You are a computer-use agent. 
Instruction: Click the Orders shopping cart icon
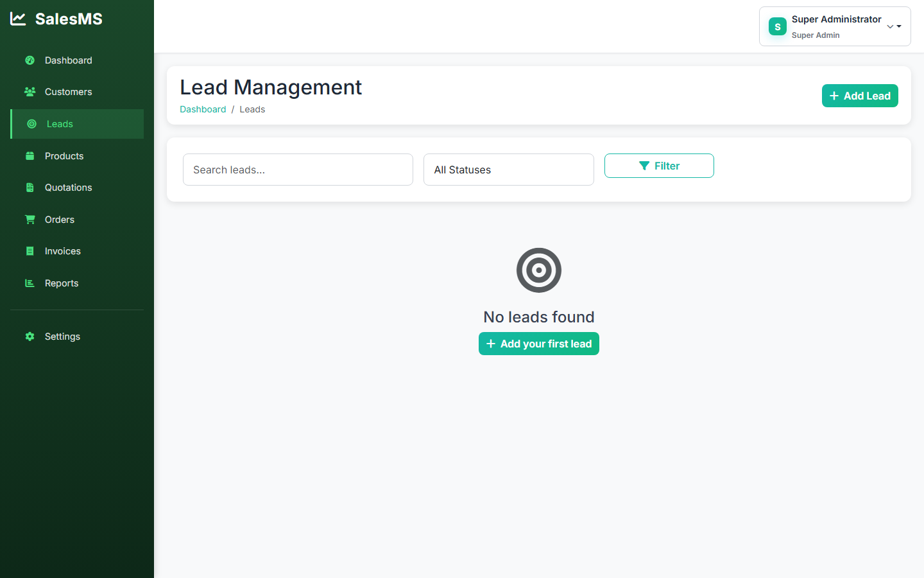[30, 220]
